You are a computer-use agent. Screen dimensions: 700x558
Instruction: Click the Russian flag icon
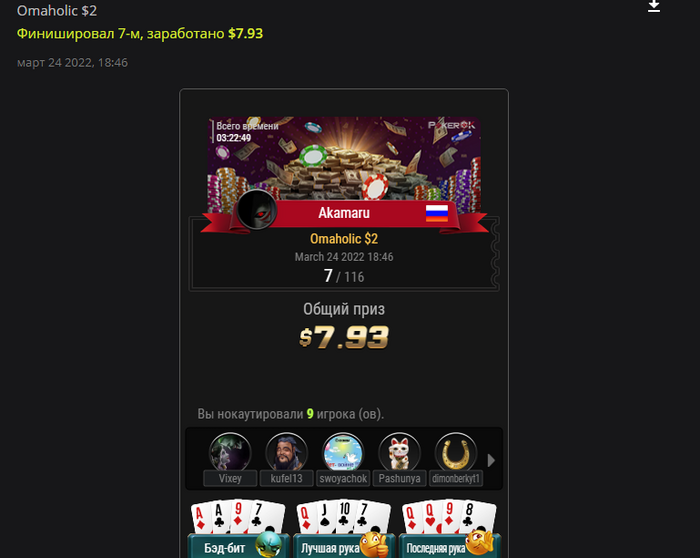(437, 213)
